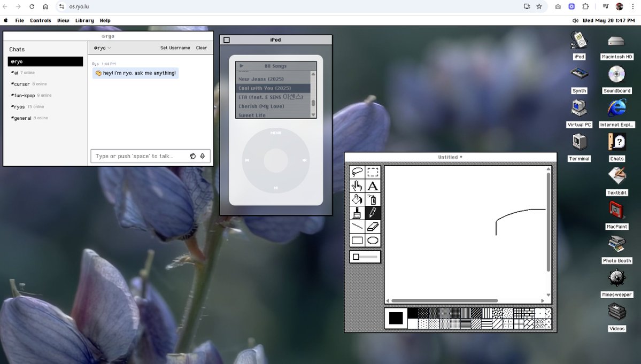Open the Controls menu
641x364 pixels.
click(x=41, y=20)
